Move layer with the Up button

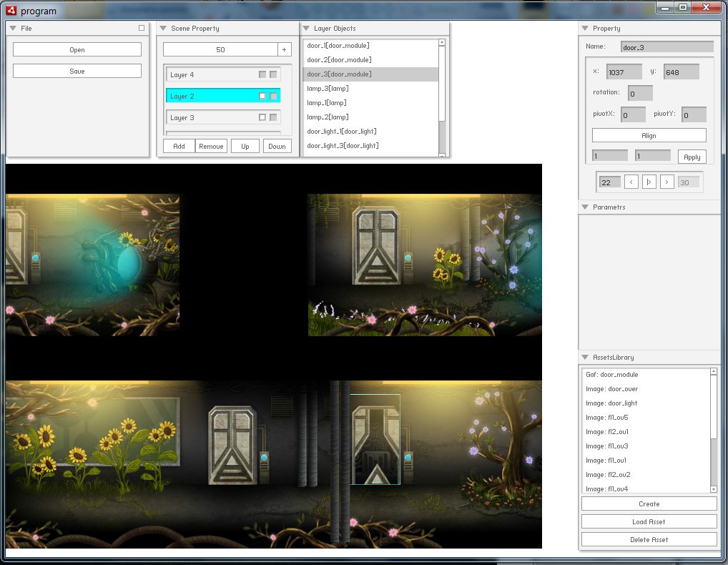coord(245,146)
